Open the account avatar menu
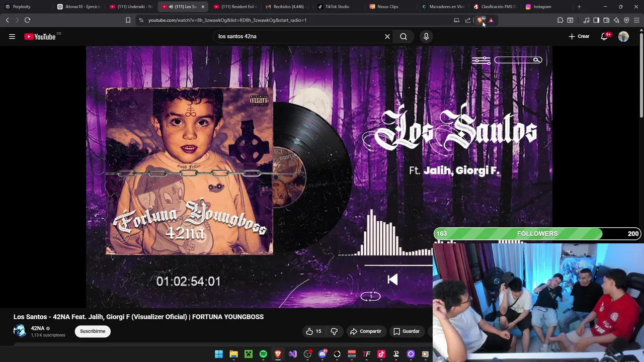This screenshot has width=644, height=362. (x=623, y=37)
